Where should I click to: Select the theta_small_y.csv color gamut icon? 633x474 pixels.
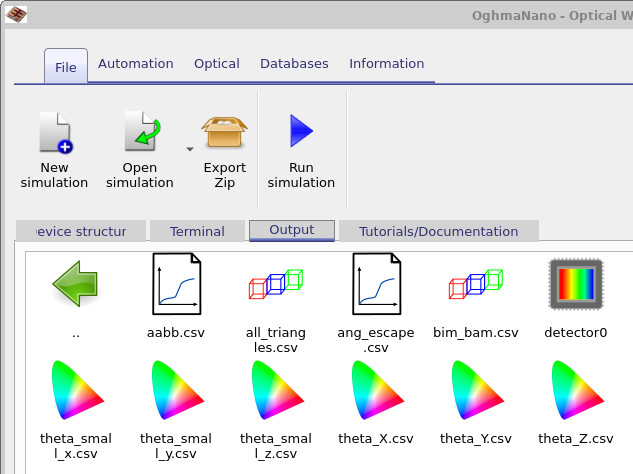tap(178, 390)
